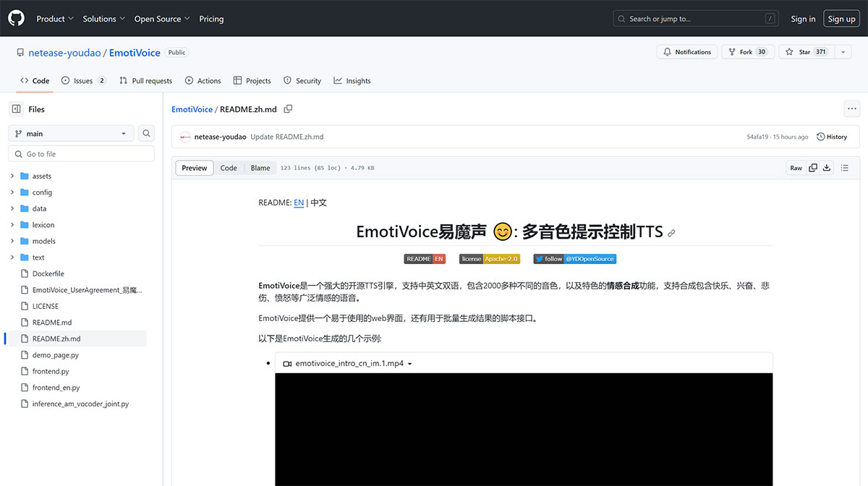Screen dimensions: 868x486
Task: Copy the README.zh.md file path
Action: 286,109
